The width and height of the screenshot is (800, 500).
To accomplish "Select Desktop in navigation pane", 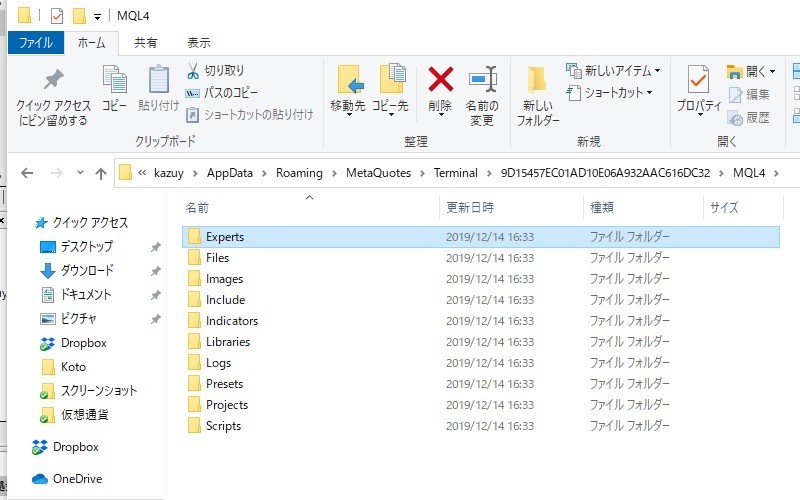I will [87, 246].
